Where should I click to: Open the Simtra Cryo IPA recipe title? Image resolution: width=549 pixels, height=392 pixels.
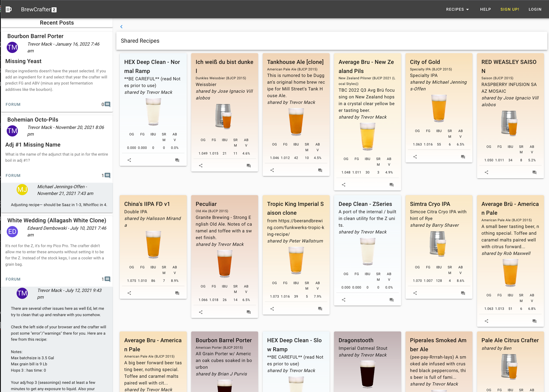tap(430, 204)
